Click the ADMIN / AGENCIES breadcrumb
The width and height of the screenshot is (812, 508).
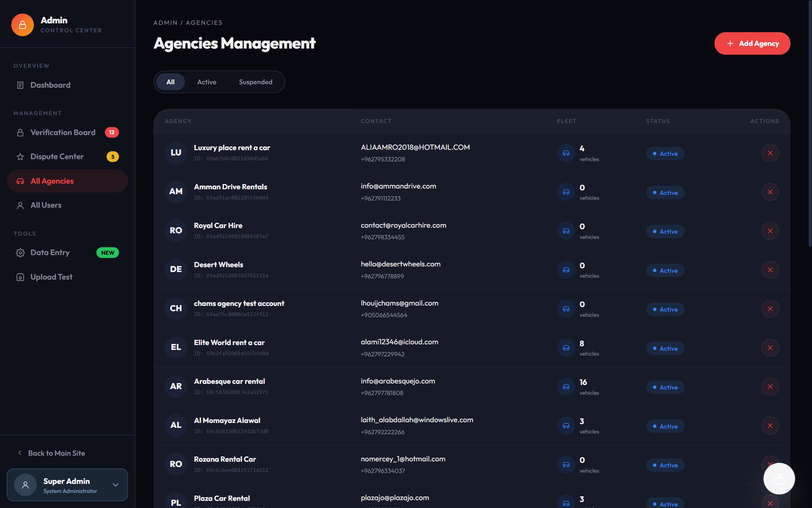click(188, 23)
